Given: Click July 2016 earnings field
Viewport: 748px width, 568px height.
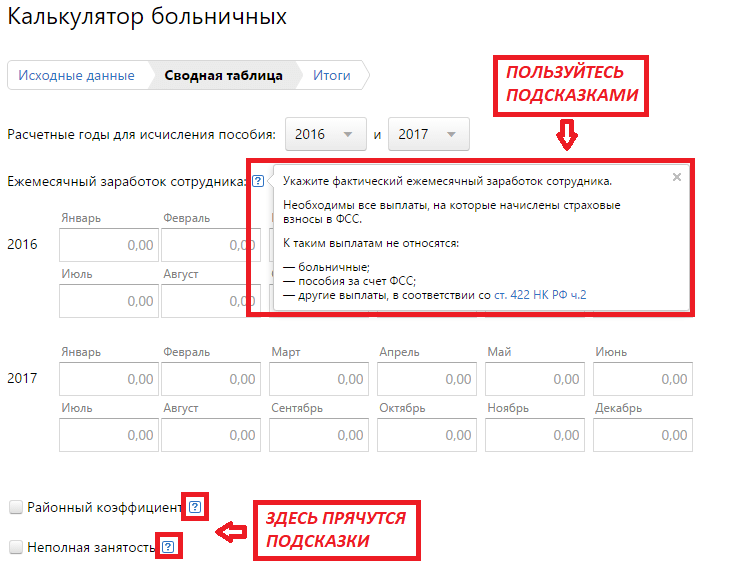Looking at the screenshot, I should pos(109,301).
